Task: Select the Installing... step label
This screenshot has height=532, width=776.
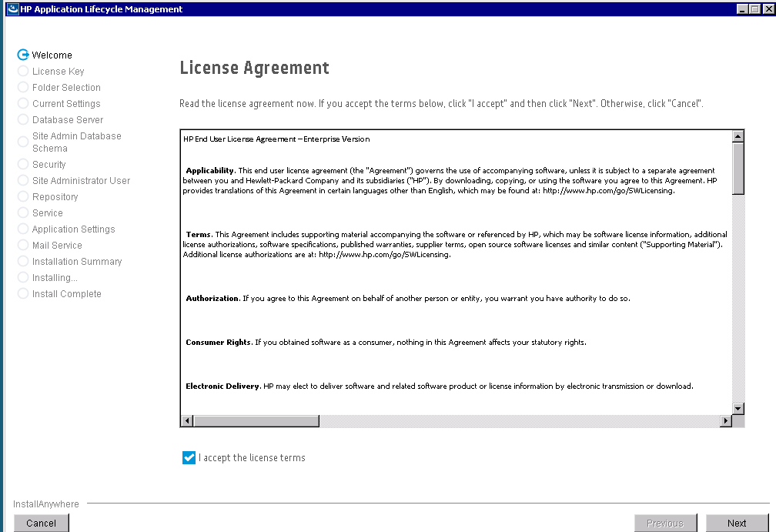Action: [x=55, y=278]
